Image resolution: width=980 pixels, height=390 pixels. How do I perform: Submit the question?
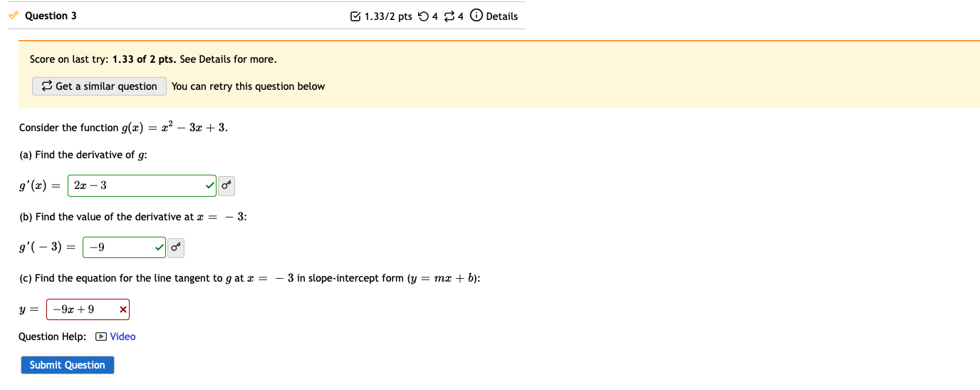click(68, 365)
